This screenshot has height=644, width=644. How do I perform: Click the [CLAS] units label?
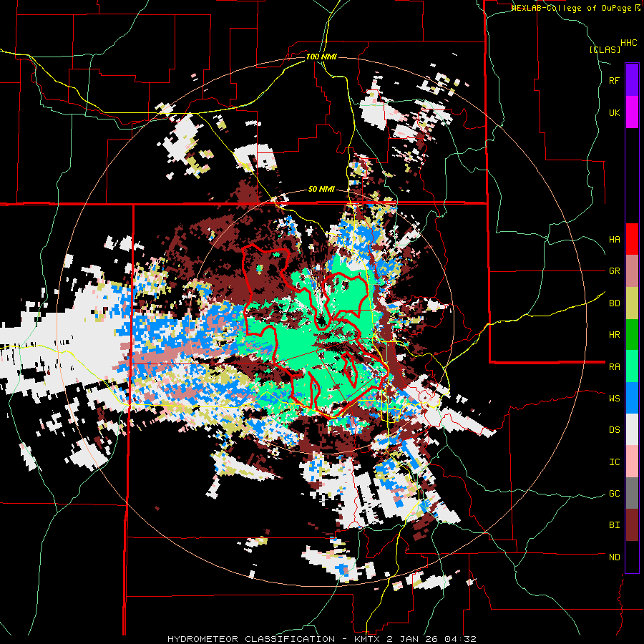coord(605,50)
